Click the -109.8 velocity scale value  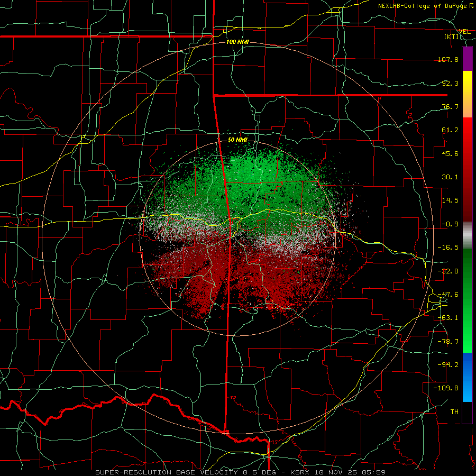click(446, 388)
